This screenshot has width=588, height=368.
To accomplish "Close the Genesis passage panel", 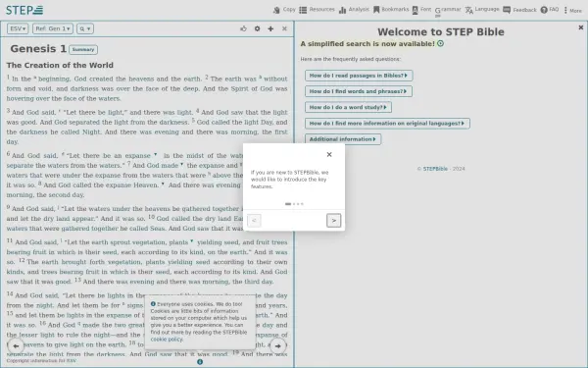I will click(284, 28).
